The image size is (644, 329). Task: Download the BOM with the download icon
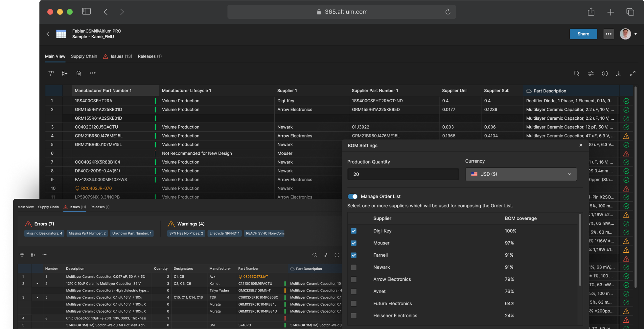tap(618, 73)
